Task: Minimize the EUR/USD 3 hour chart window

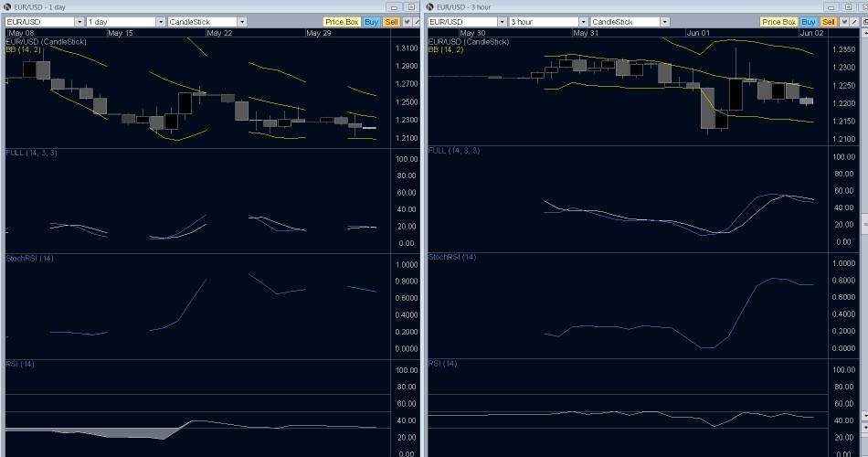Action: click(x=831, y=7)
